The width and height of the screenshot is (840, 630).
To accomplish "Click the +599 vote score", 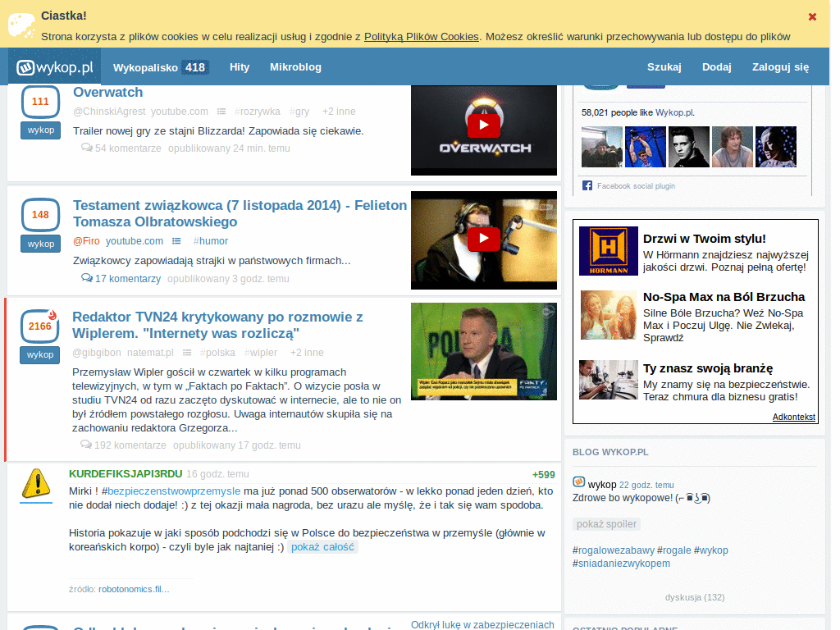I will point(544,475).
